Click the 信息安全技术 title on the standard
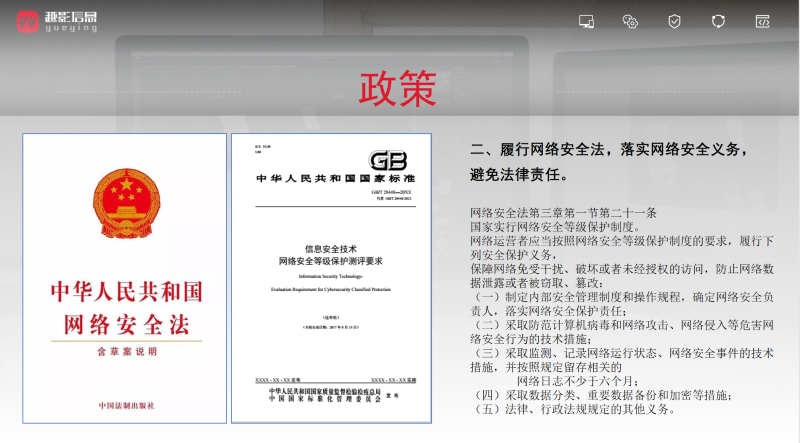800x443 pixels. click(329, 248)
